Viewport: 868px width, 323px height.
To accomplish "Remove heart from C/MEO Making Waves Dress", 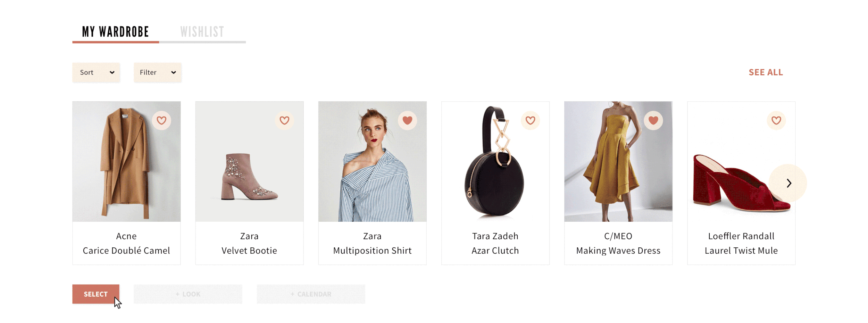I will 653,120.
